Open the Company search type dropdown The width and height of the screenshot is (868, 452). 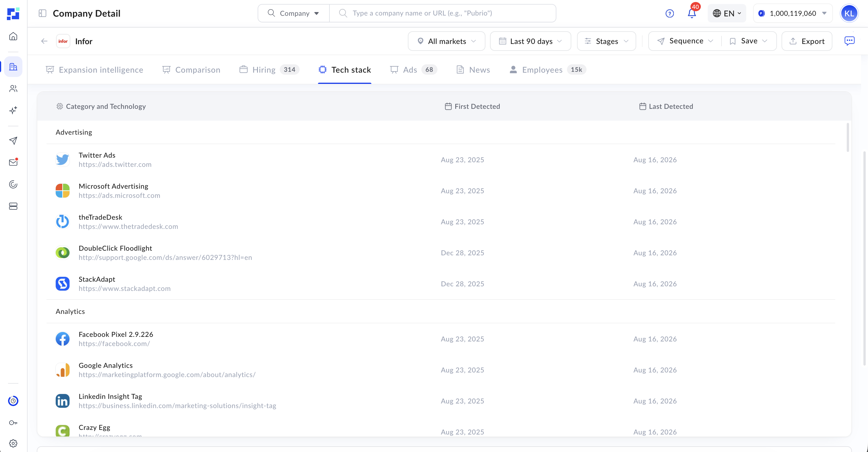294,13
